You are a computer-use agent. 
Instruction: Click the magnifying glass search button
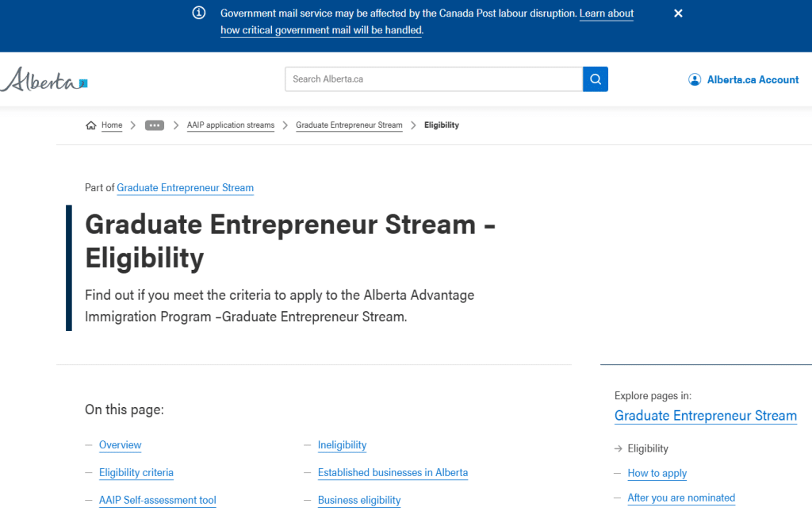(595, 79)
